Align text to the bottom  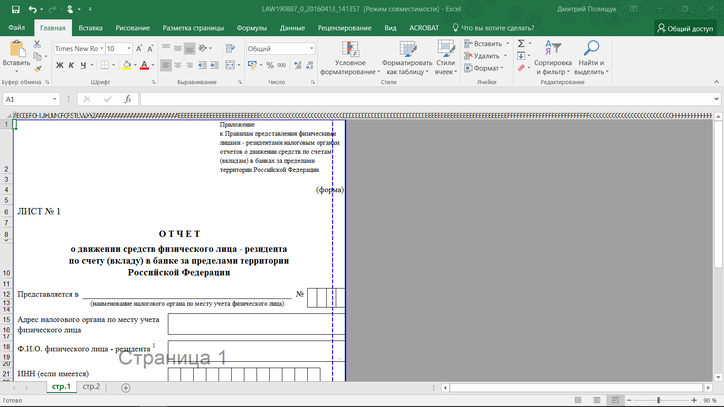(189, 48)
